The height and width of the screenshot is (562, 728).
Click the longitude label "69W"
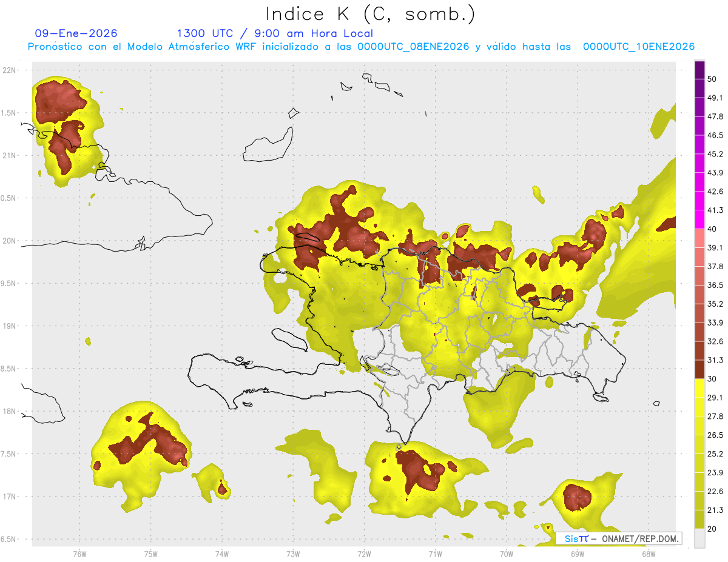(577, 554)
